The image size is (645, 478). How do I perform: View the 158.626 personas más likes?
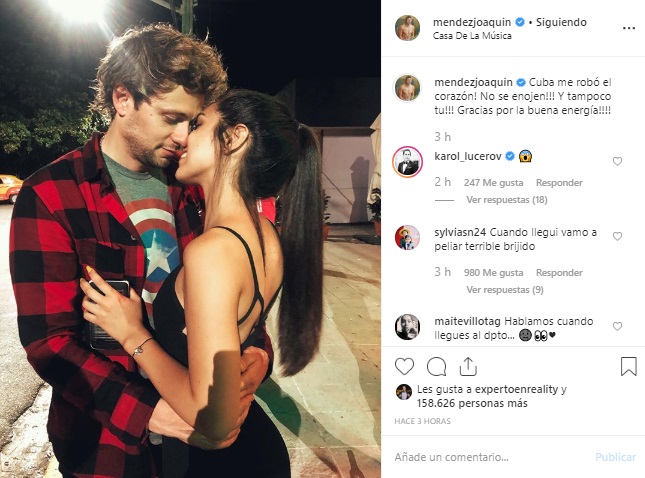[472, 404]
